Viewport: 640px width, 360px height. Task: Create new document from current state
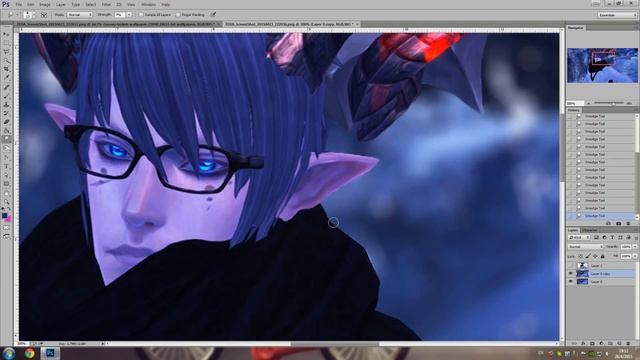click(609, 224)
